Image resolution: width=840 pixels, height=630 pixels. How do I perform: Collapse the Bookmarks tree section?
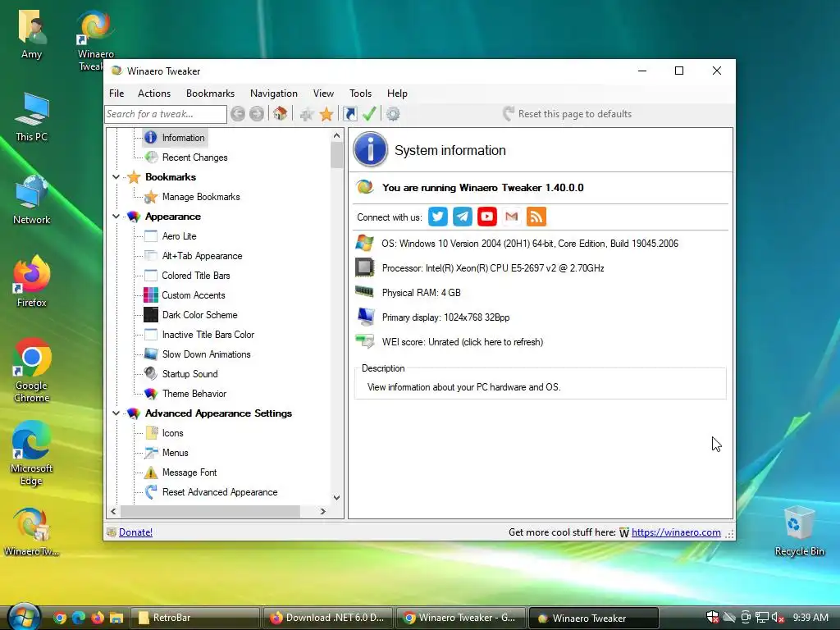click(116, 177)
